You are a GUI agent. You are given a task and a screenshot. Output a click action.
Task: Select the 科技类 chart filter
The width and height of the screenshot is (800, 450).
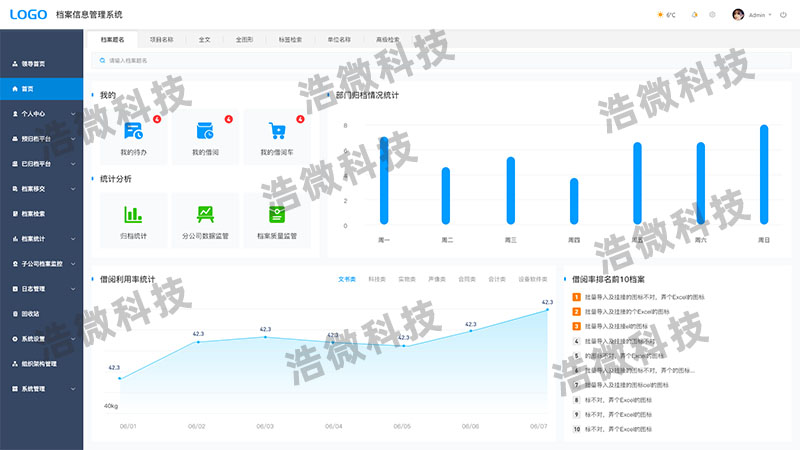[x=377, y=279]
